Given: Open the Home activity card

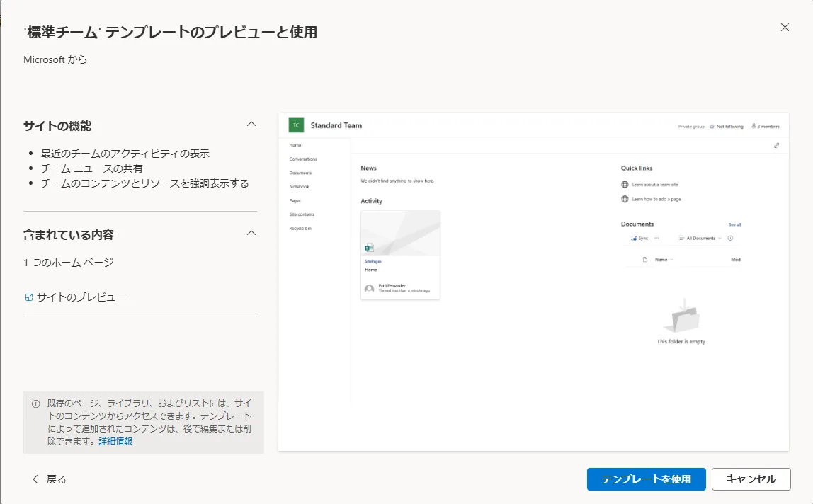Looking at the screenshot, I should tap(400, 255).
